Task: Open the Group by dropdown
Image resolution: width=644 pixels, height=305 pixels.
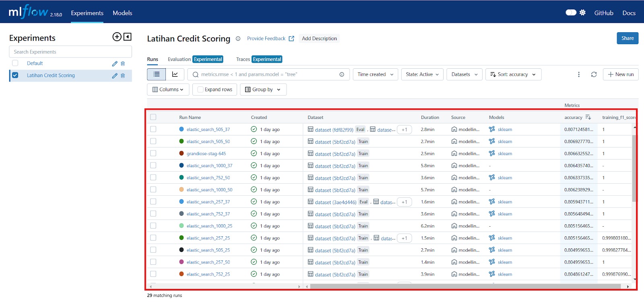Action: point(263,90)
